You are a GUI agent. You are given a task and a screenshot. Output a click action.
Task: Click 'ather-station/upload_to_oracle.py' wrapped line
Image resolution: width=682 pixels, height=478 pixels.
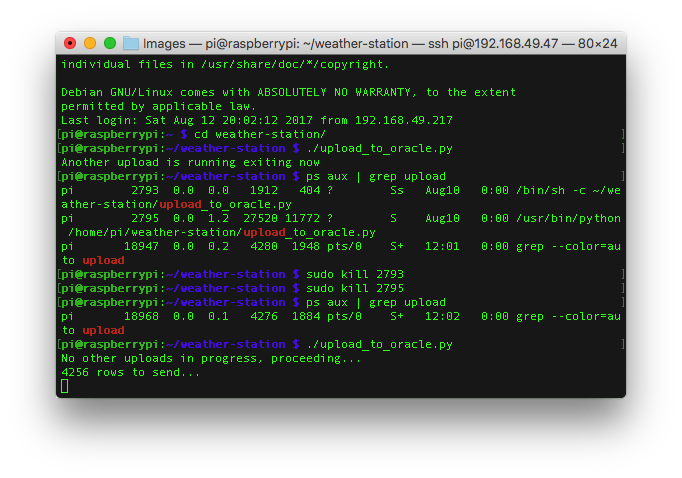[x=176, y=204]
